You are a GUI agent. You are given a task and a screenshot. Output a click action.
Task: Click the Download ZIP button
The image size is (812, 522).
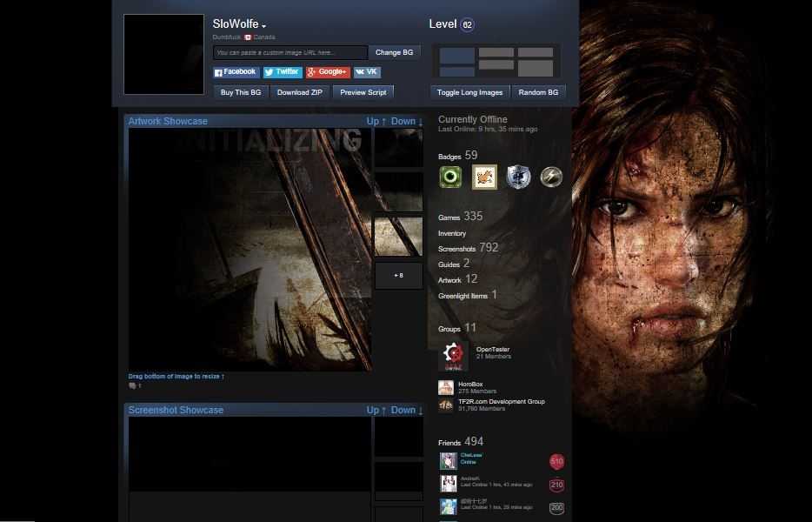(300, 92)
